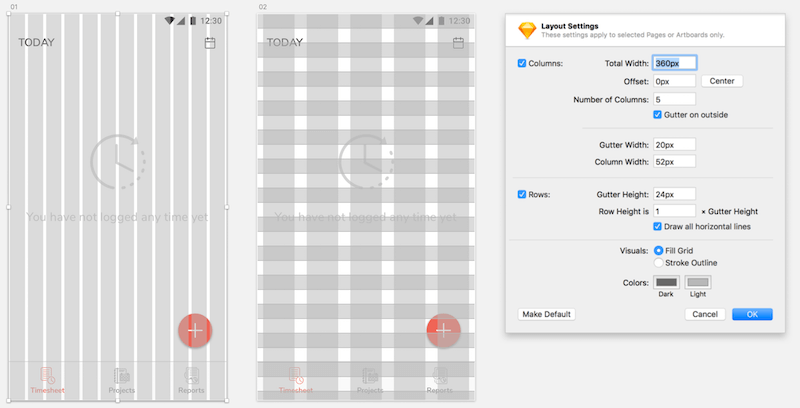Image resolution: width=800 pixels, height=408 pixels.
Task: Click the clock illustration in artboard 01
Action: pyautogui.click(x=118, y=162)
